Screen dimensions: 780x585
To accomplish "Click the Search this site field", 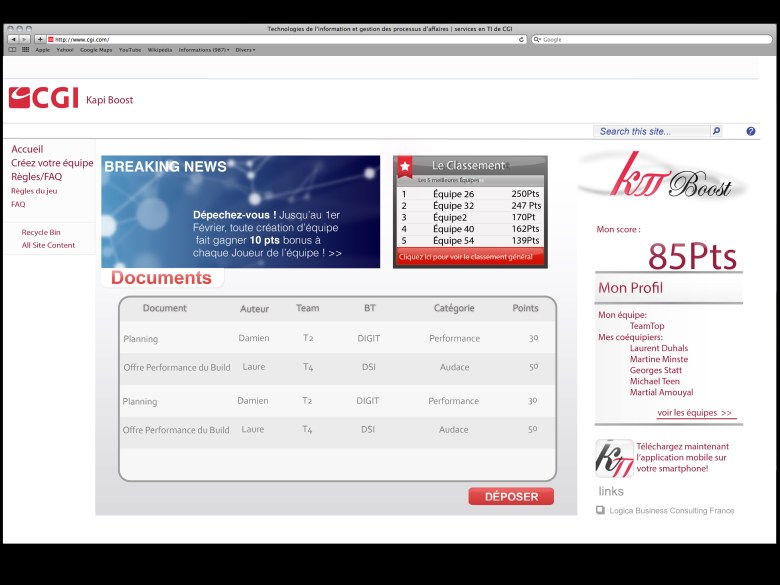I will tap(652, 131).
